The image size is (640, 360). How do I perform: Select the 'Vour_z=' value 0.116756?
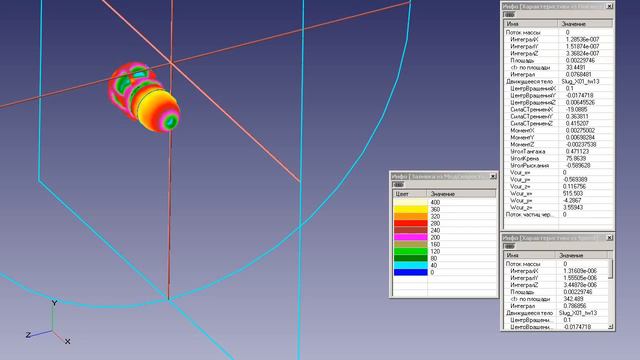(575, 187)
